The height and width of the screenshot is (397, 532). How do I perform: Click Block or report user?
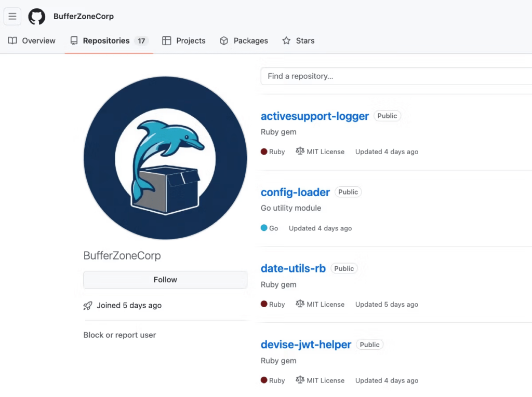pos(120,335)
